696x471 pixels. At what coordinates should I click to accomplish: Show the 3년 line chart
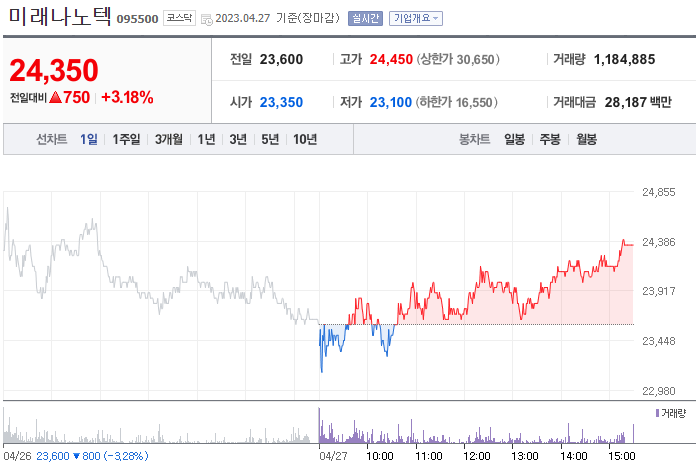[x=238, y=139]
